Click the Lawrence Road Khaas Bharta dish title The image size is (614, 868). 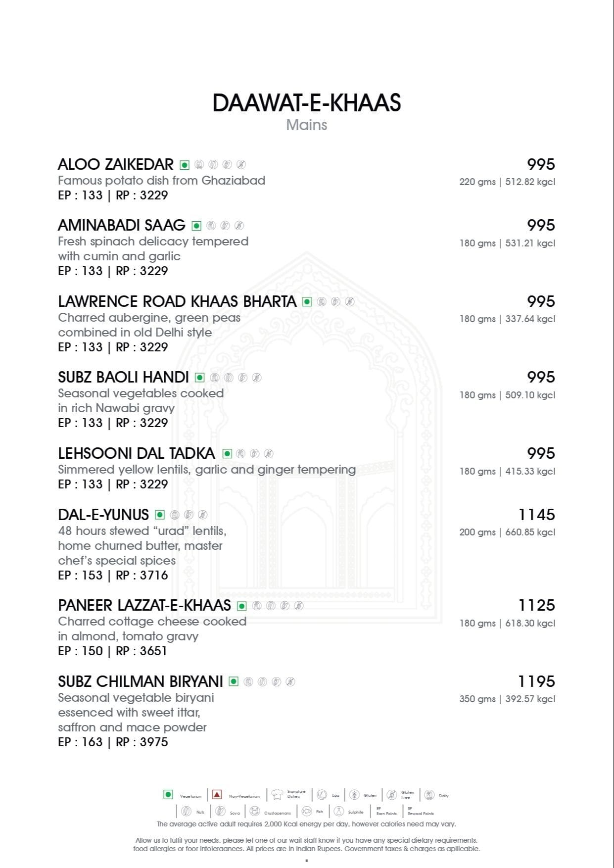(x=177, y=301)
